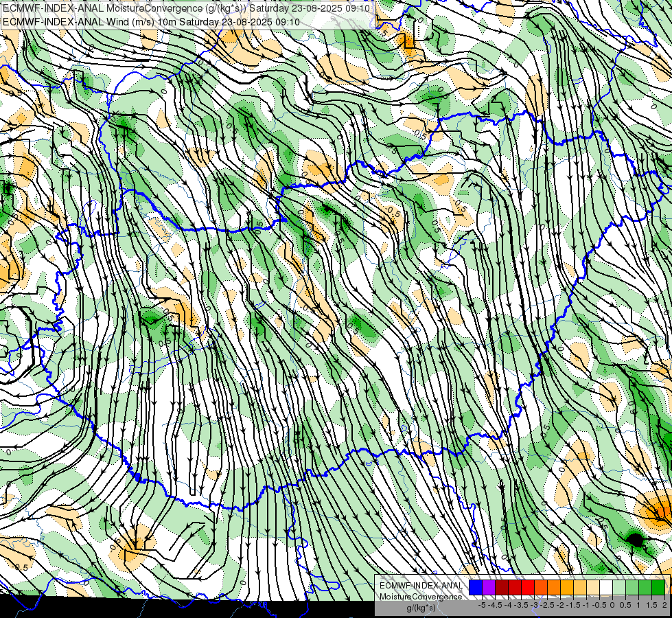Pick the purple swatch in the legend
Viewport: 672px width, 618px height.
point(489,587)
